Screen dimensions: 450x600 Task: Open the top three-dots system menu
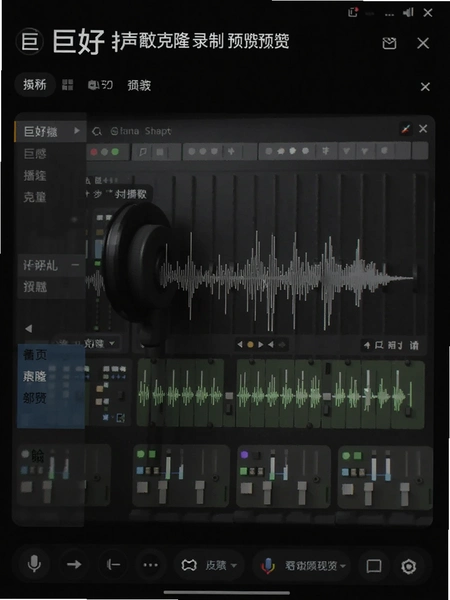pyautogui.click(x=389, y=14)
